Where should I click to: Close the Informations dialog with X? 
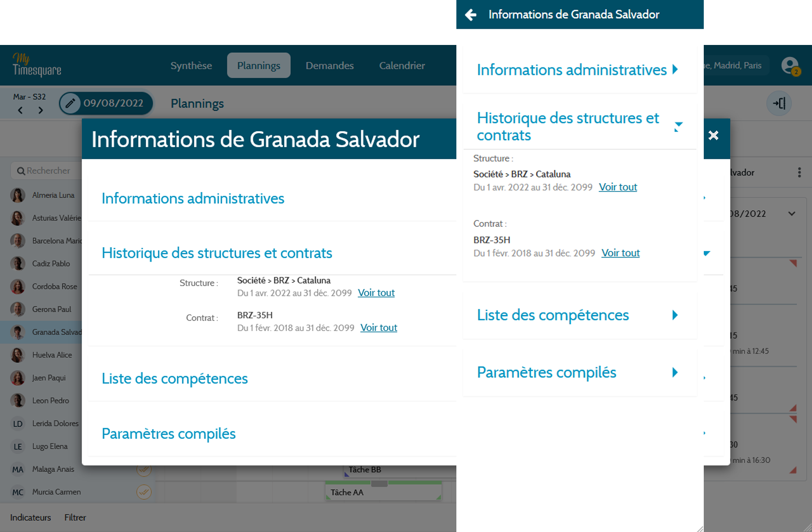point(714,136)
